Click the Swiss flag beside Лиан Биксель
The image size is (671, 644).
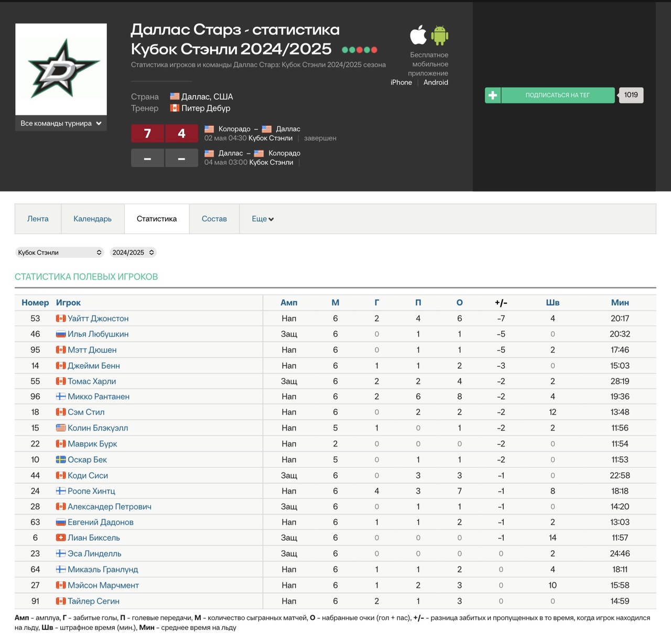click(x=61, y=538)
